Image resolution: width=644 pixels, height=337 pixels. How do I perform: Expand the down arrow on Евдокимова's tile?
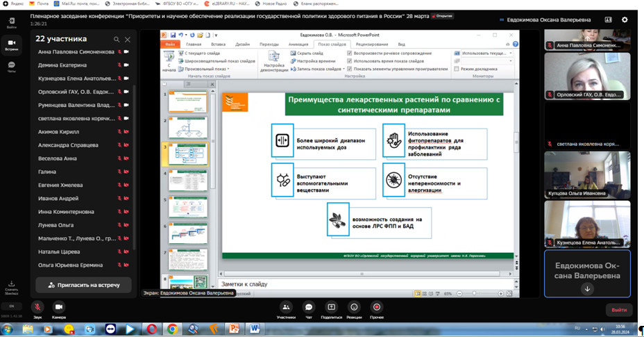(x=587, y=289)
